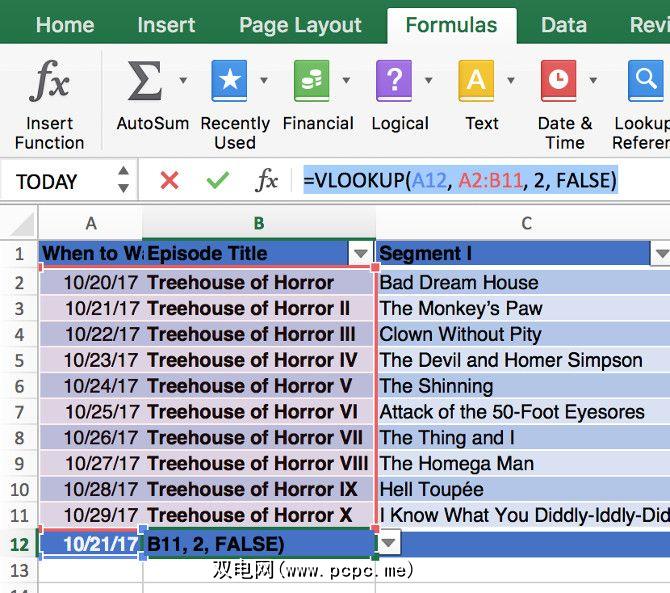
Task: Expand the Recently Used dropdown arrow
Action: click(264, 80)
